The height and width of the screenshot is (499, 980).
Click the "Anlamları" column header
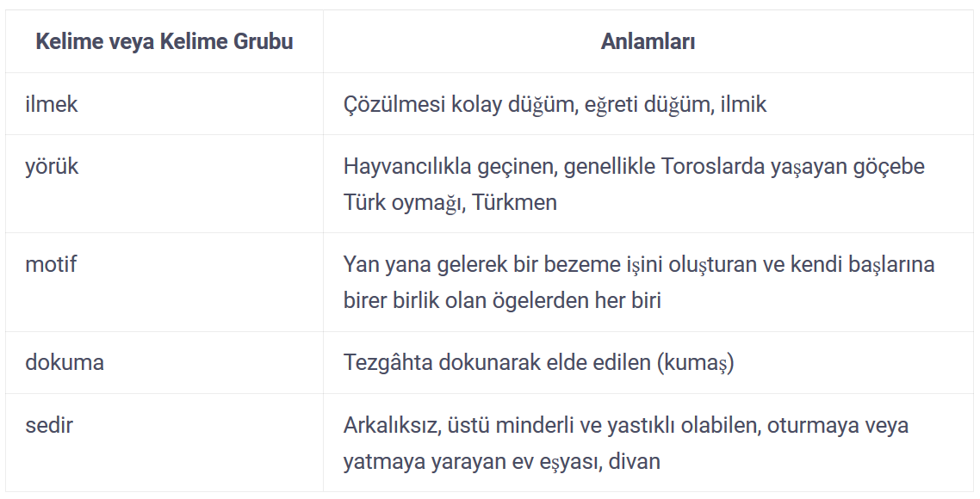648,42
